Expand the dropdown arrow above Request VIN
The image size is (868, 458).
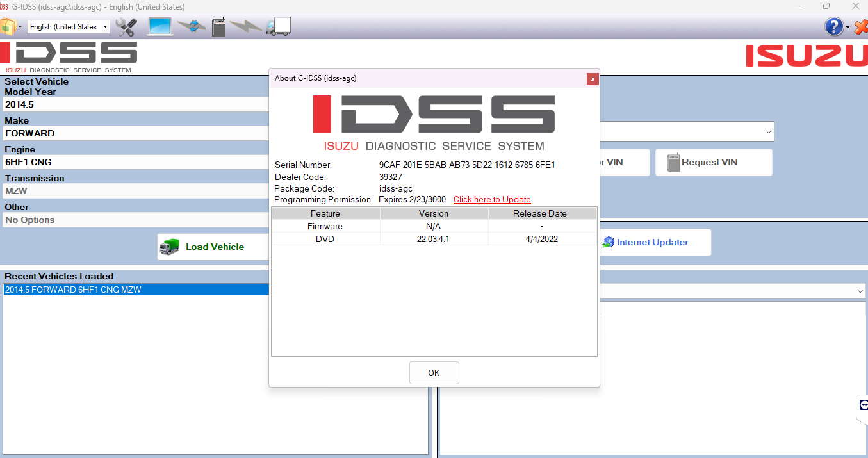pos(768,131)
